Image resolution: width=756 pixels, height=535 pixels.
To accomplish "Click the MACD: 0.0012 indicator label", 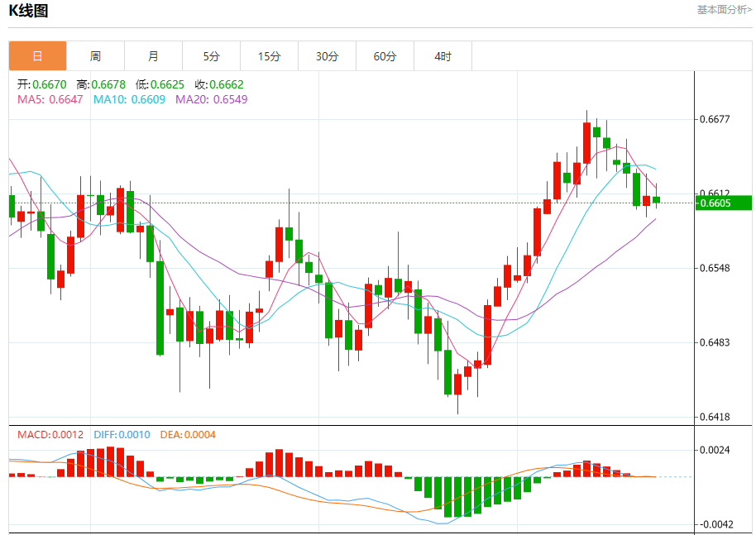I will point(50,435).
